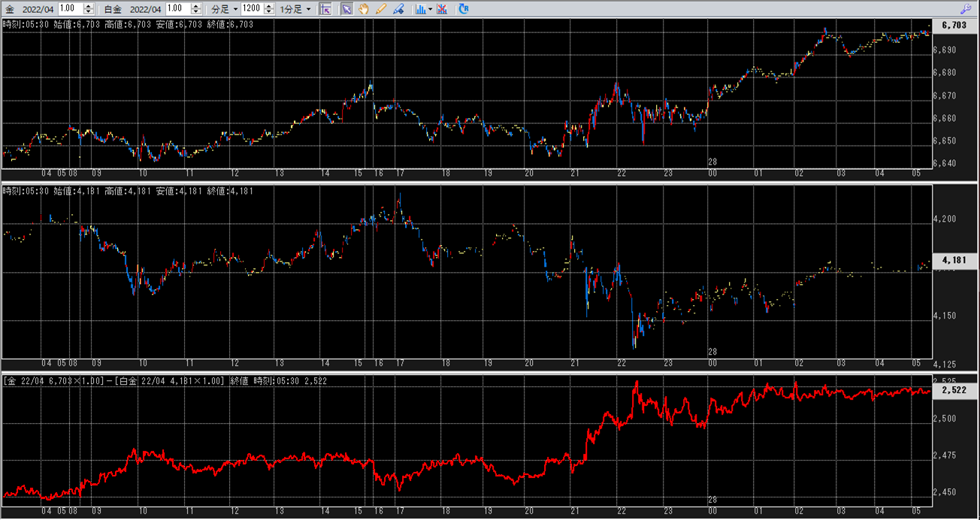Click the 白金 ratio input field
980x520 pixels.
pyautogui.click(x=177, y=9)
